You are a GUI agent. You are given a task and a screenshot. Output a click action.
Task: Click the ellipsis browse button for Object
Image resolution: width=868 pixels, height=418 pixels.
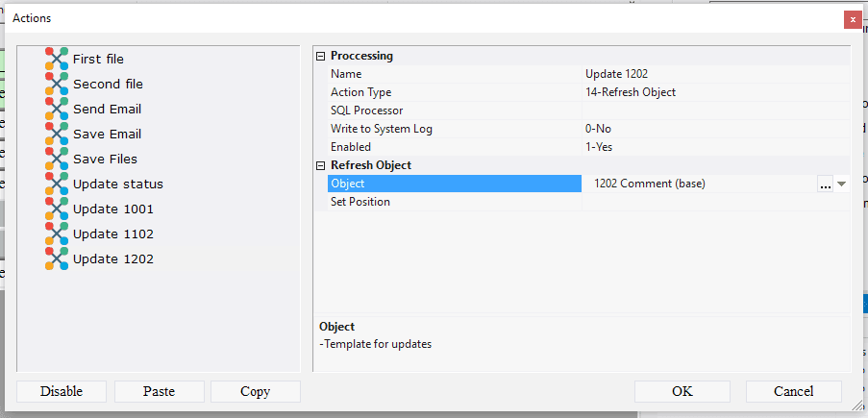(x=825, y=184)
